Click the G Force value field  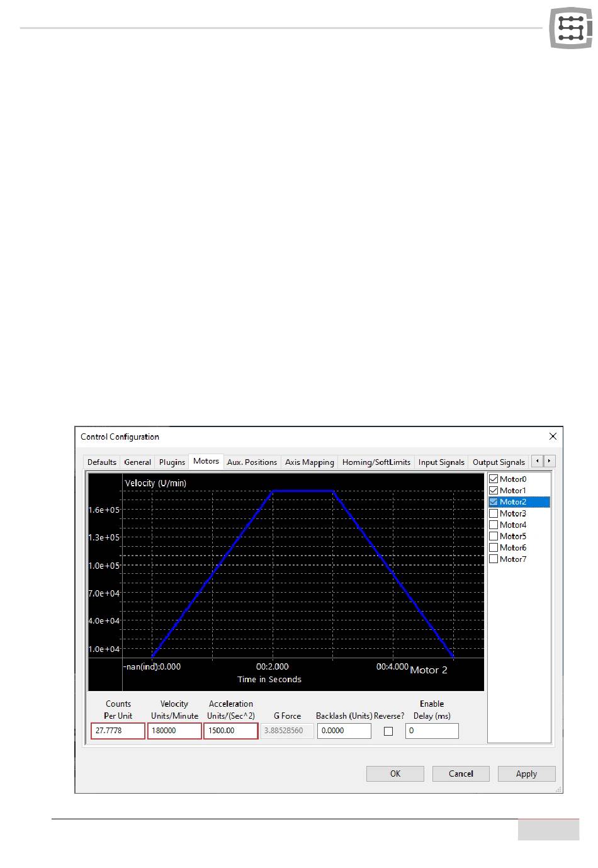pyautogui.click(x=287, y=731)
